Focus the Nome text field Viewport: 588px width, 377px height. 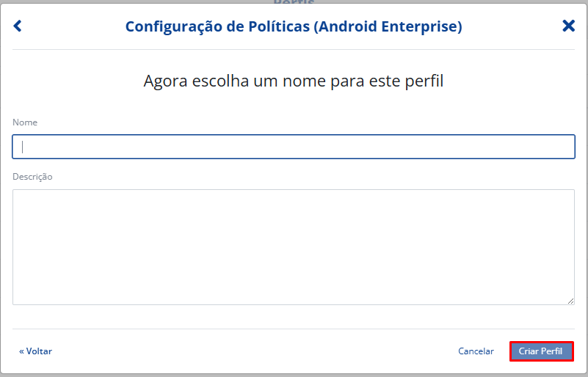point(294,147)
